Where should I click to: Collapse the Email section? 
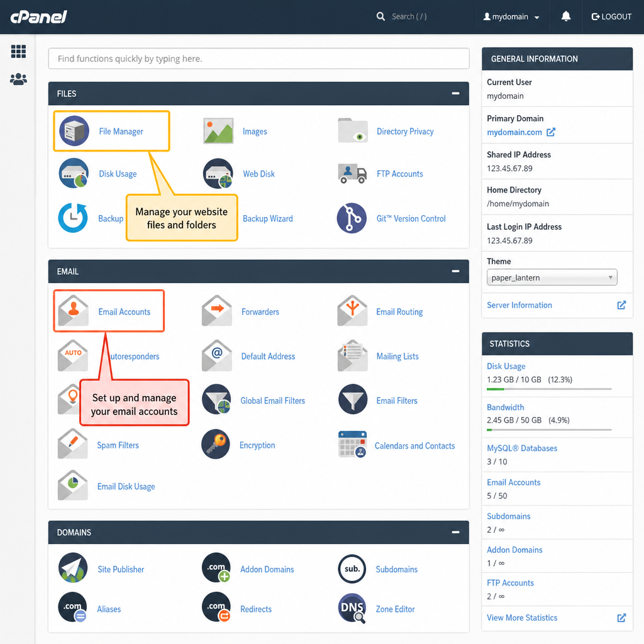455,271
